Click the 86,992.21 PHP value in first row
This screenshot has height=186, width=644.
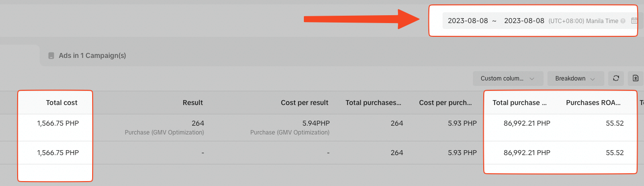(527, 123)
